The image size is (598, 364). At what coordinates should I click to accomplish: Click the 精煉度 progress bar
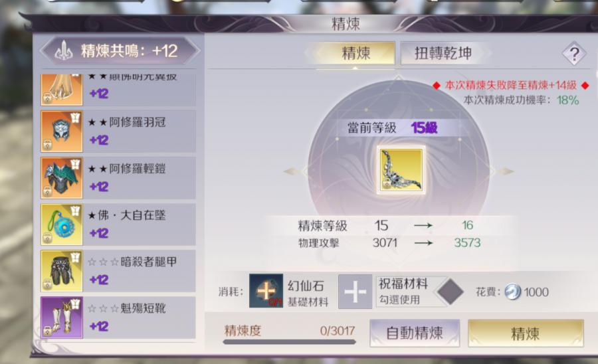(x=290, y=342)
